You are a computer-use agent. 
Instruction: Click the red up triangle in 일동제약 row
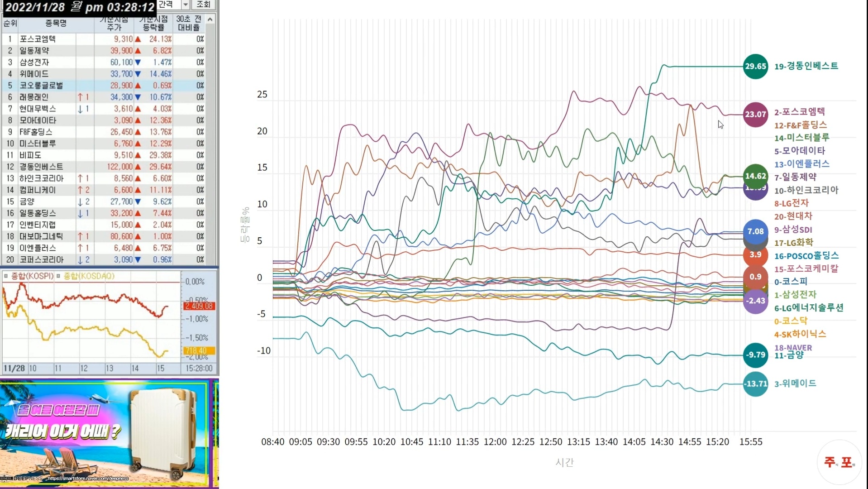pyautogui.click(x=138, y=51)
